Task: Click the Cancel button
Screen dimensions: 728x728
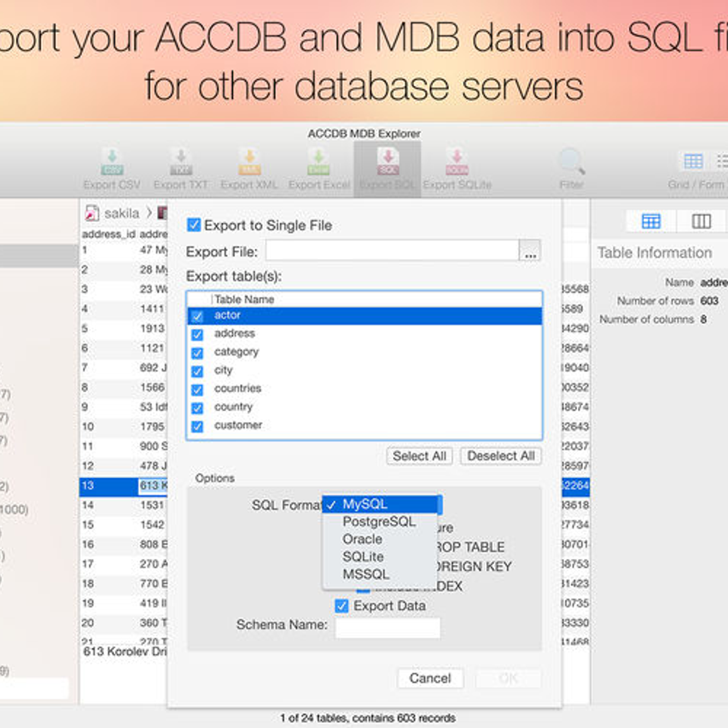Action: (x=430, y=678)
